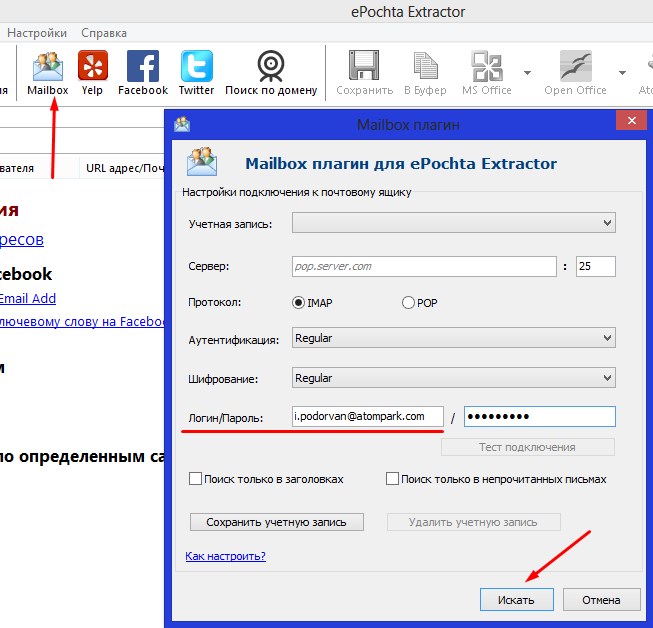Screen dimensions: 653x628
Task: Click the Тест подключения button
Action: [528, 447]
